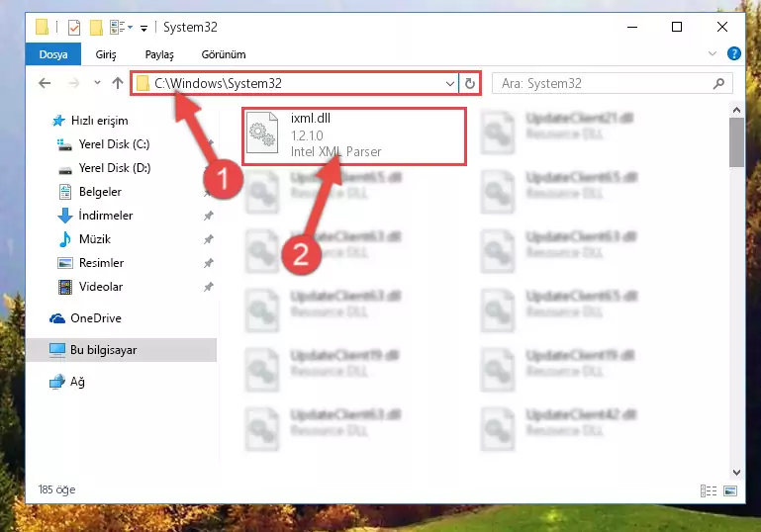Click the Resimler picture icon
761x532 pixels.
65,263
